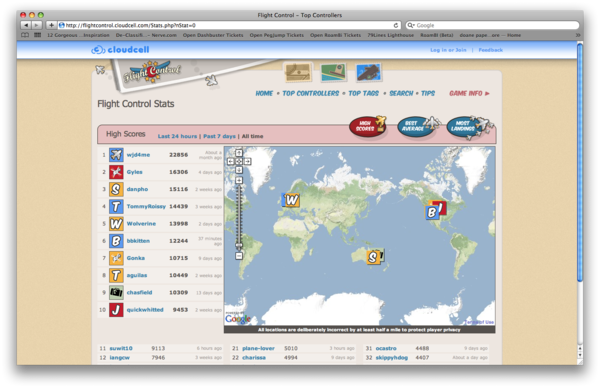This screenshot has height=388, width=600.
Task: Click the Google search field
Action: (492, 25)
